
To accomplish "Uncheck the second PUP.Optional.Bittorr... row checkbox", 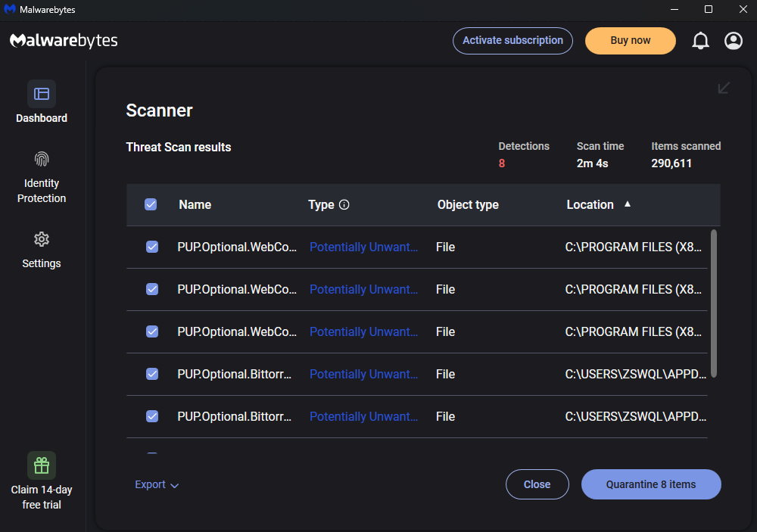I will (152, 416).
